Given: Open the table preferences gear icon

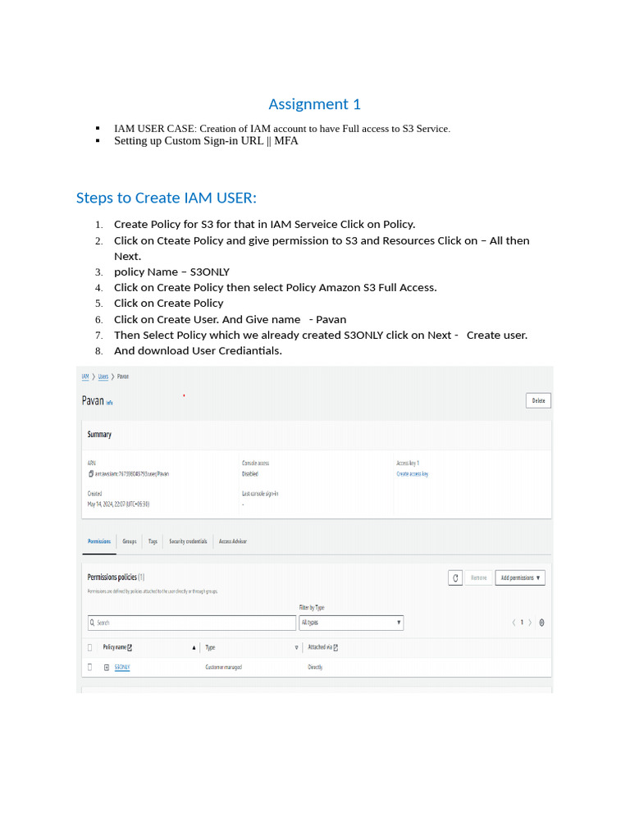Looking at the screenshot, I should click(x=541, y=623).
